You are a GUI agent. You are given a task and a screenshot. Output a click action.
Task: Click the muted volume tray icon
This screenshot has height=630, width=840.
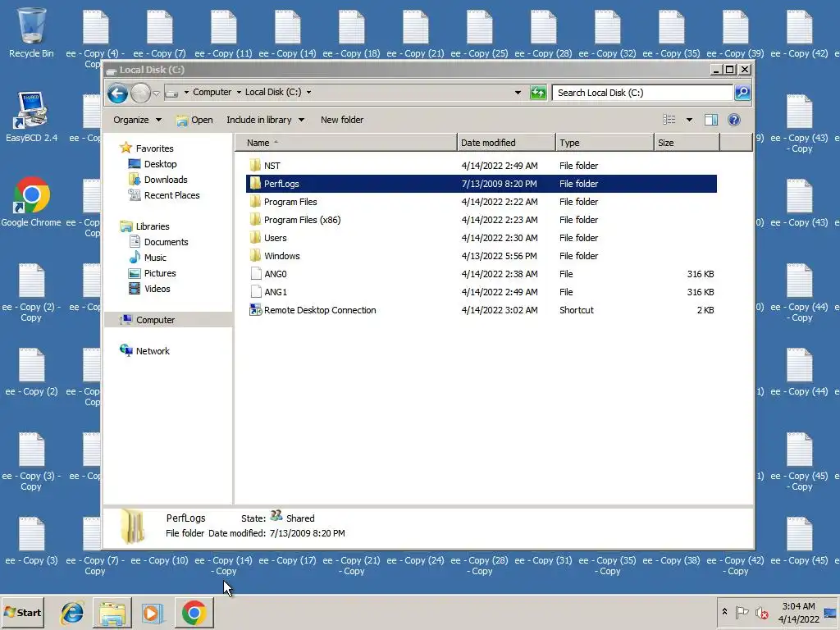pos(761,612)
